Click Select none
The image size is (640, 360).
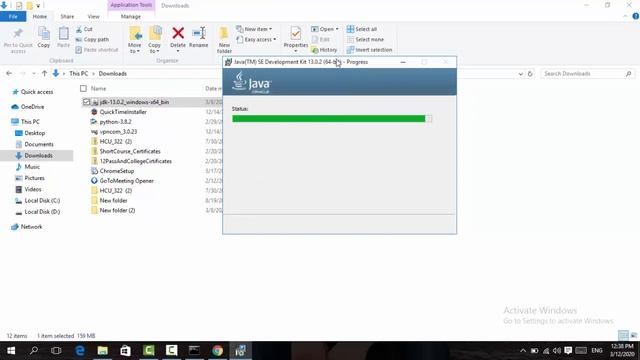(365, 40)
